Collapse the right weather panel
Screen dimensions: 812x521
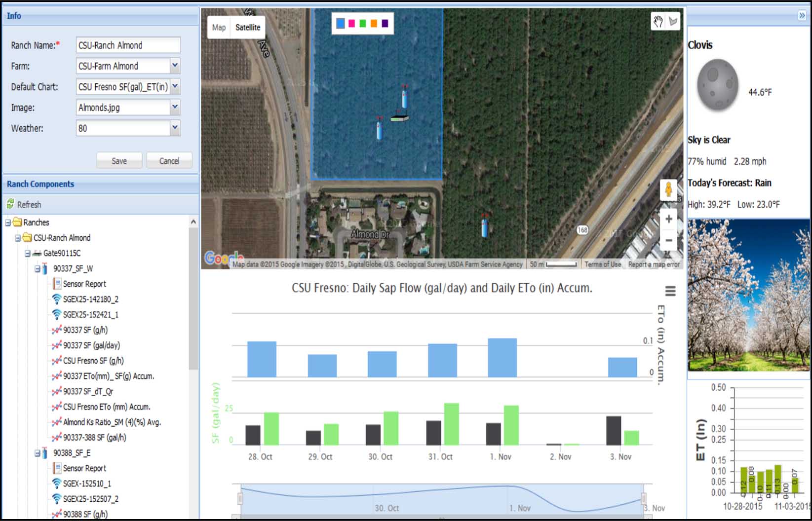(802, 16)
